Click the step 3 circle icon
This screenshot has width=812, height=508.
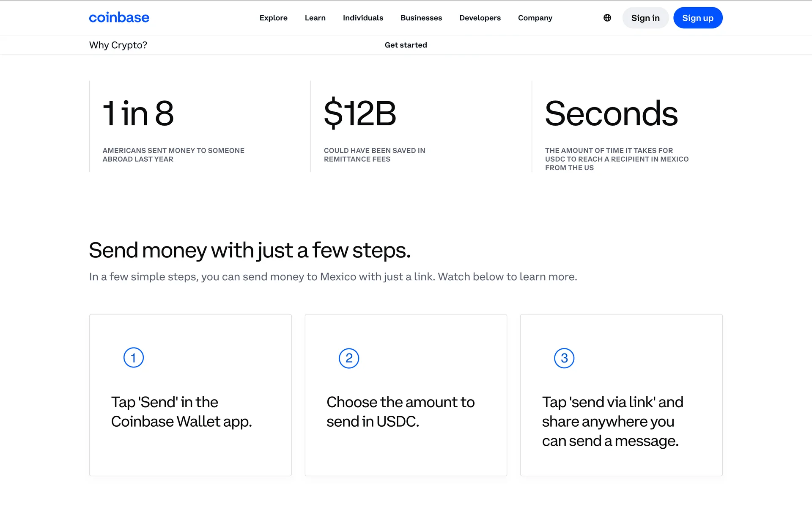(564, 358)
